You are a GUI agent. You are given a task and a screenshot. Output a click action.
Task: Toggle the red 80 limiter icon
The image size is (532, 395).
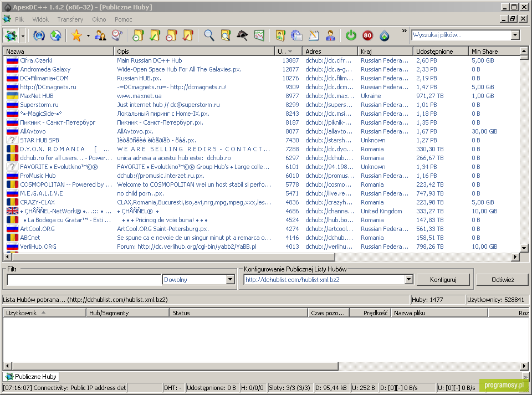pos(368,35)
